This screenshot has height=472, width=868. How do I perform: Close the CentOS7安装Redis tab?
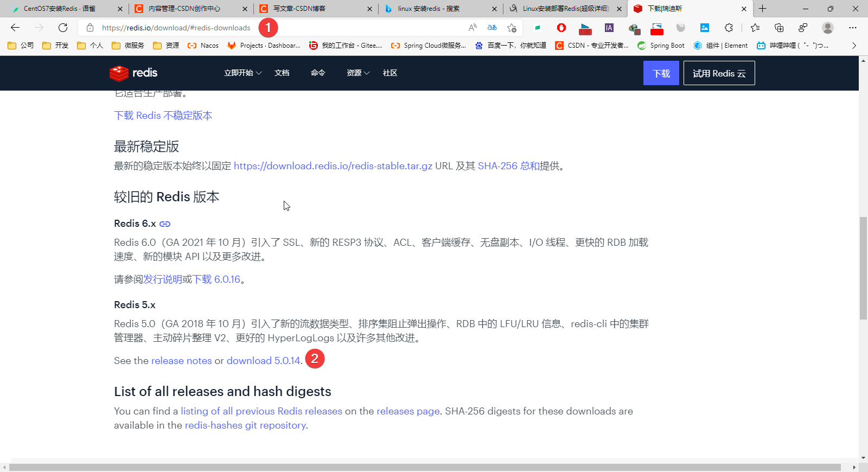[x=120, y=9]
